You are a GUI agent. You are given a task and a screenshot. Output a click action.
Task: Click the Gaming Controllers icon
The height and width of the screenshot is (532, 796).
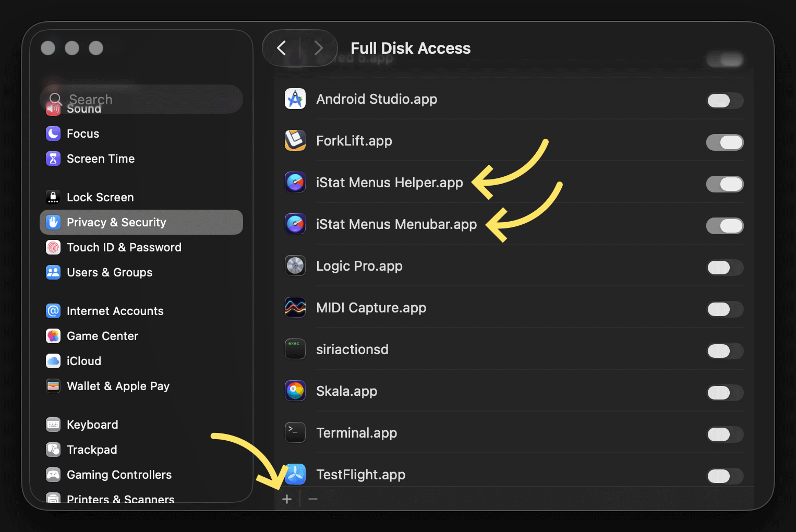point(53,475)
